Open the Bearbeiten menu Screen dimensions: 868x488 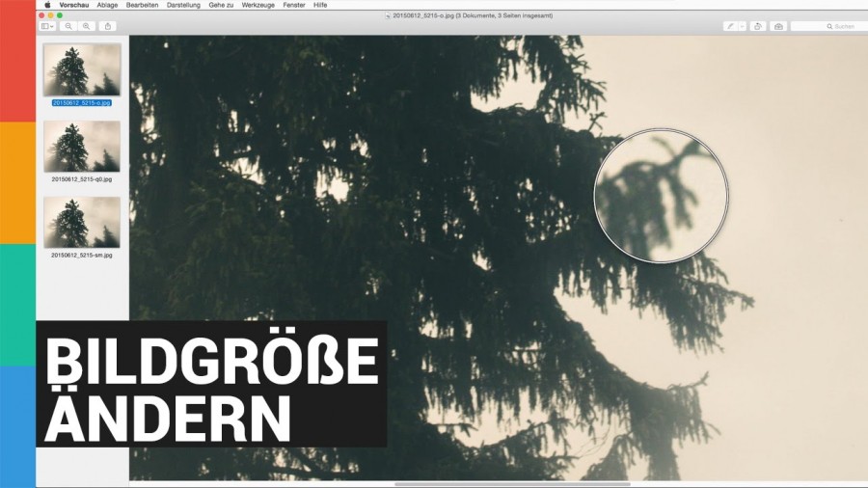[x=142, y=5]
